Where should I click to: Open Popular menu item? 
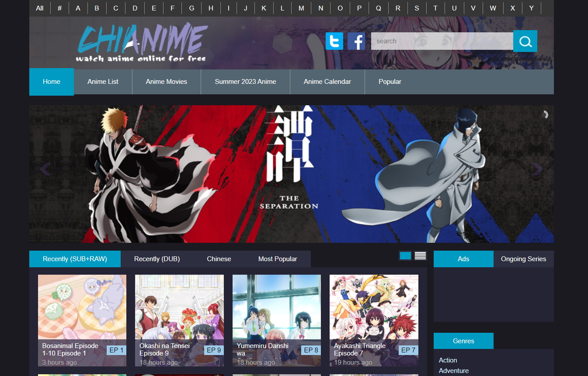(x=390, y=82)
